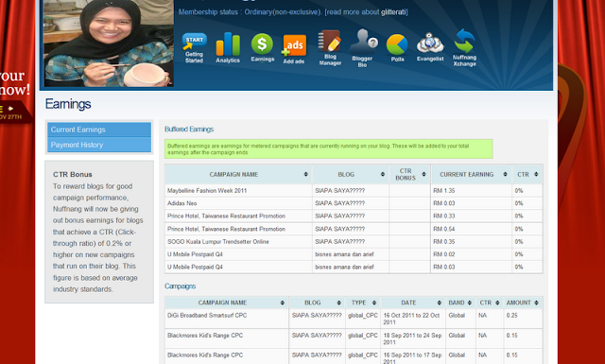Viewport: 605px width, 364px height.
Task: Click the Evangelist icon
Action: [x=430, y=47]
